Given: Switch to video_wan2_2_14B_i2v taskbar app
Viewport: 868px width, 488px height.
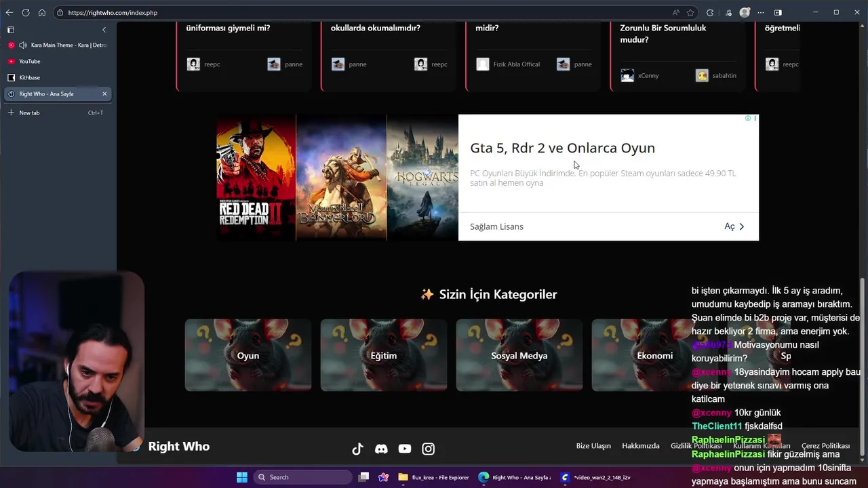Looking at the screenshot, I should pyautogui.click(x=595, y=477).
